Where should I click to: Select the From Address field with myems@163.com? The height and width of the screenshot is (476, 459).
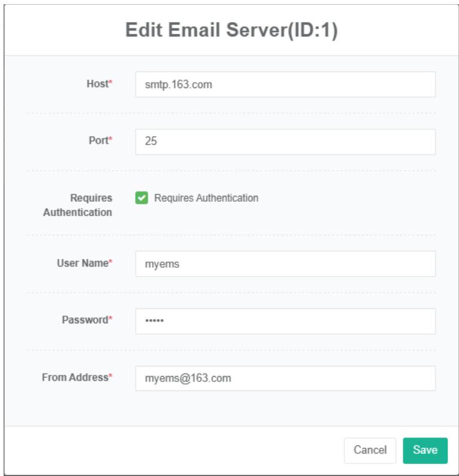(285, 378)
